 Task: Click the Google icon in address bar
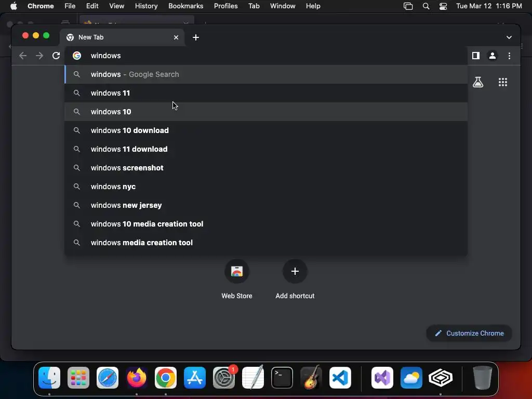(77, 56)
